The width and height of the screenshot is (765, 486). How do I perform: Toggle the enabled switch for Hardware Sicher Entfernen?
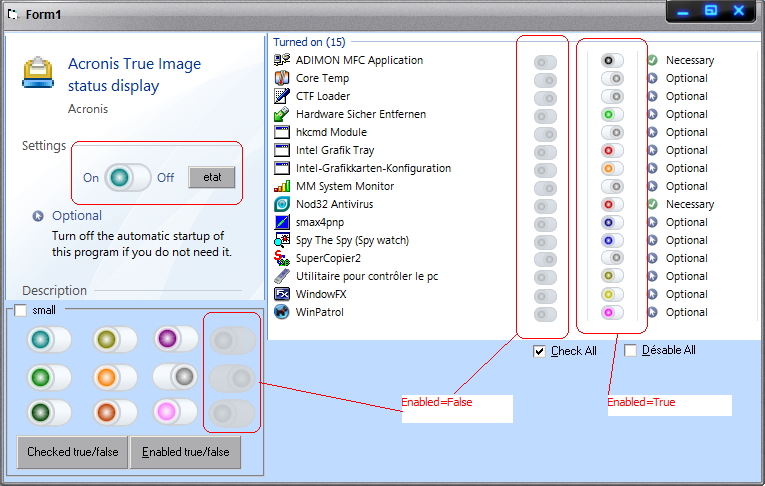pos(612,115)
